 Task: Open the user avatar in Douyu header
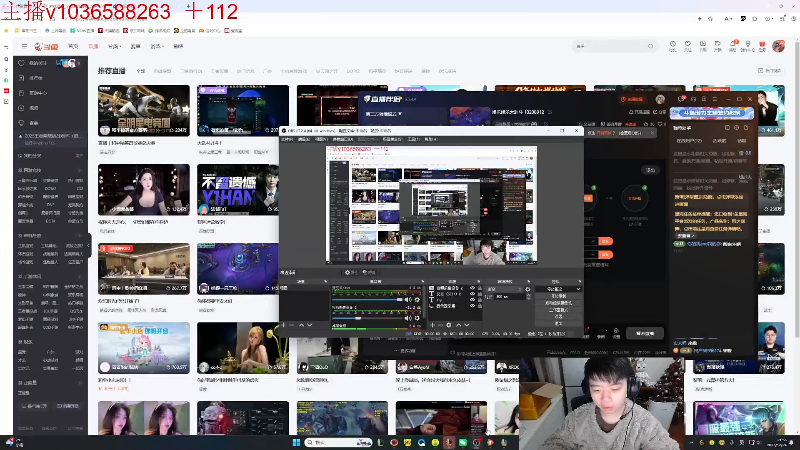click(778, 46)
